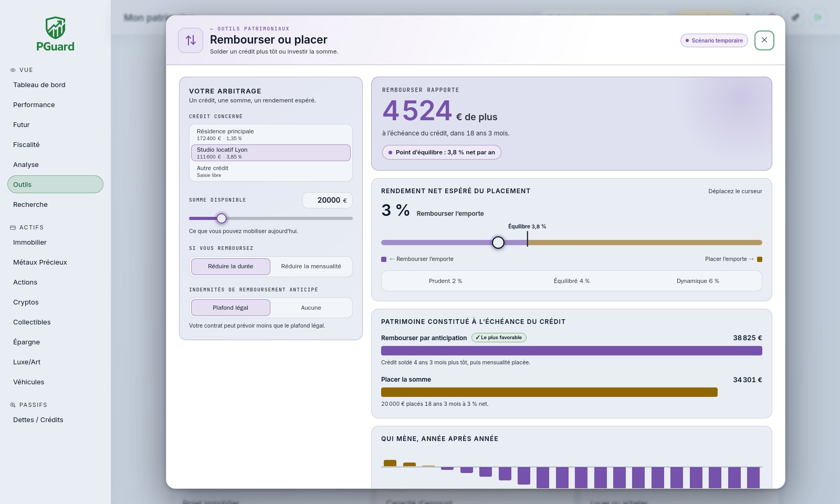
Task: Choose Autre crédit option
Action: (x=271, y=171)
